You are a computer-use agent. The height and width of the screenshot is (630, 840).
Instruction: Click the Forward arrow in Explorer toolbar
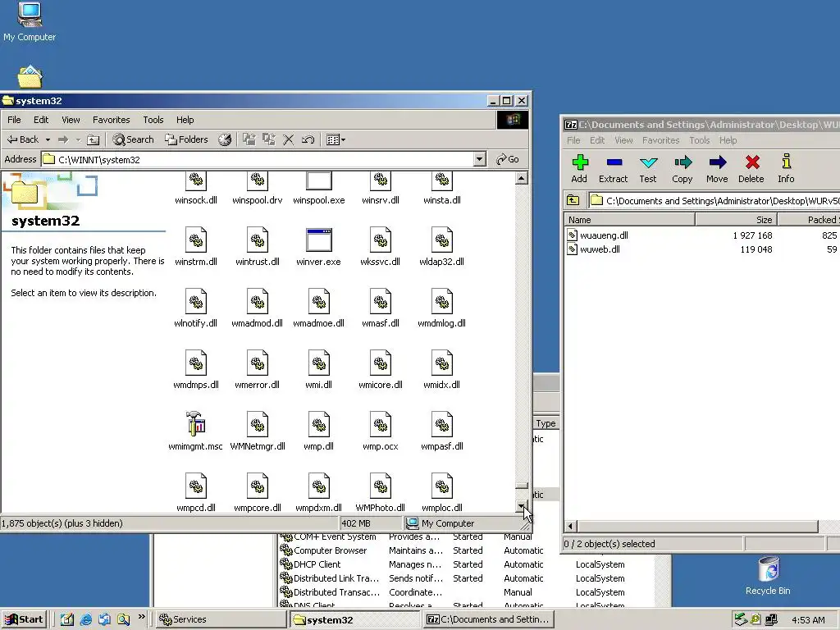click(x=63, y=139)
